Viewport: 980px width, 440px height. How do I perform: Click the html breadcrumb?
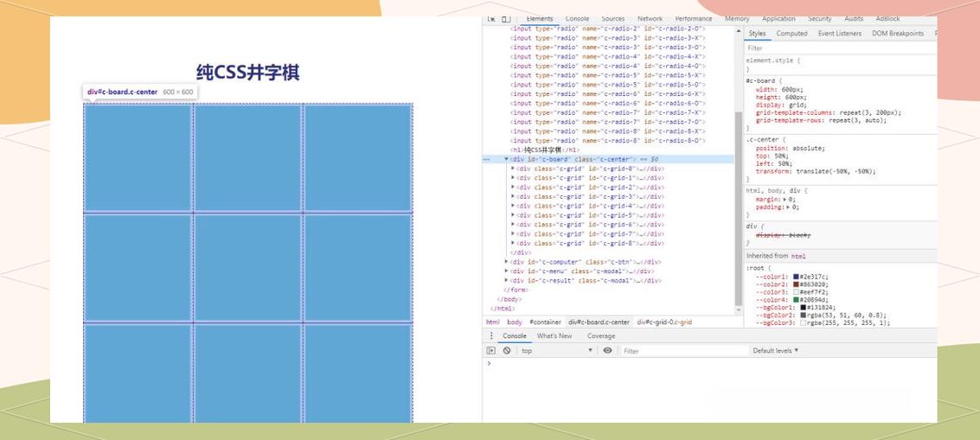point(492,322)
